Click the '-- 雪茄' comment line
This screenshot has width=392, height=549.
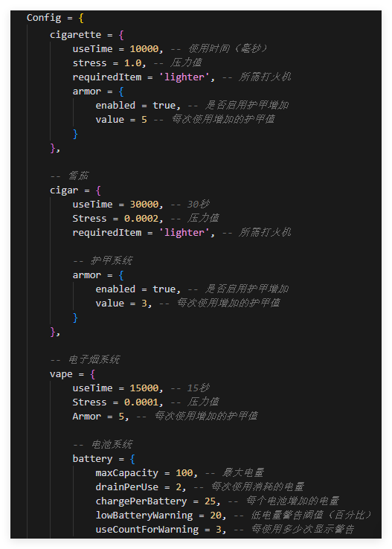(x=69, y=176)
